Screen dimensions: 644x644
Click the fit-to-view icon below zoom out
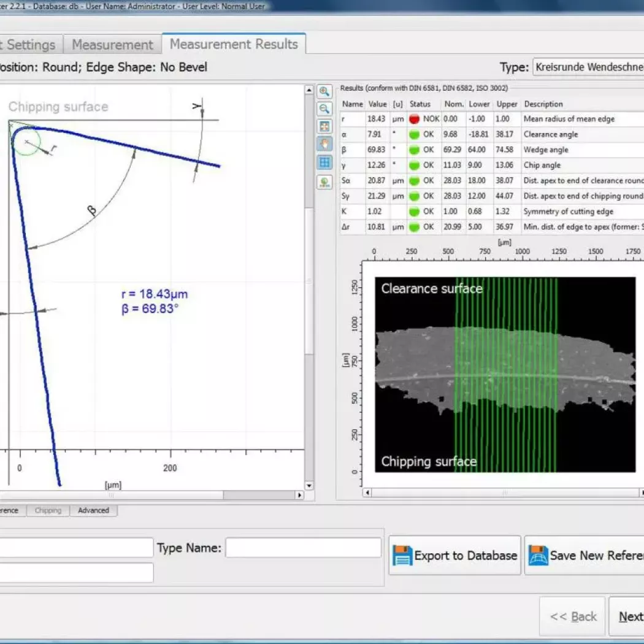[x=324, y=126]
